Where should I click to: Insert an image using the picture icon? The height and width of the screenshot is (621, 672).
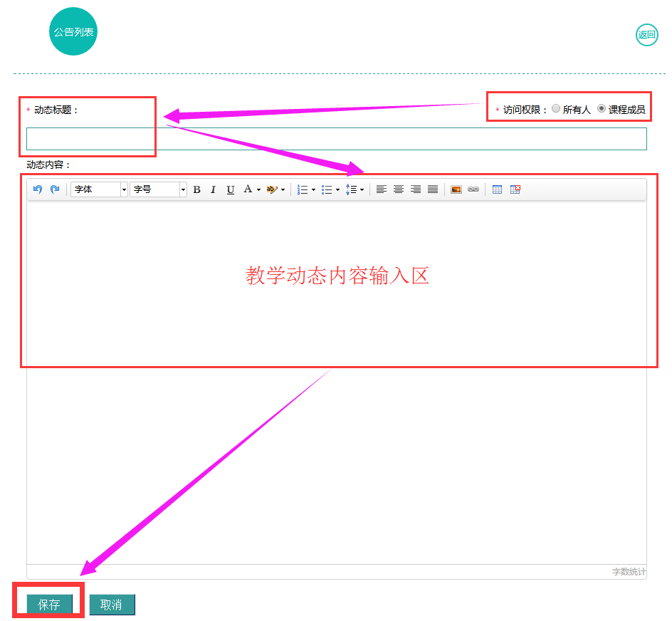tap(456, 189)
